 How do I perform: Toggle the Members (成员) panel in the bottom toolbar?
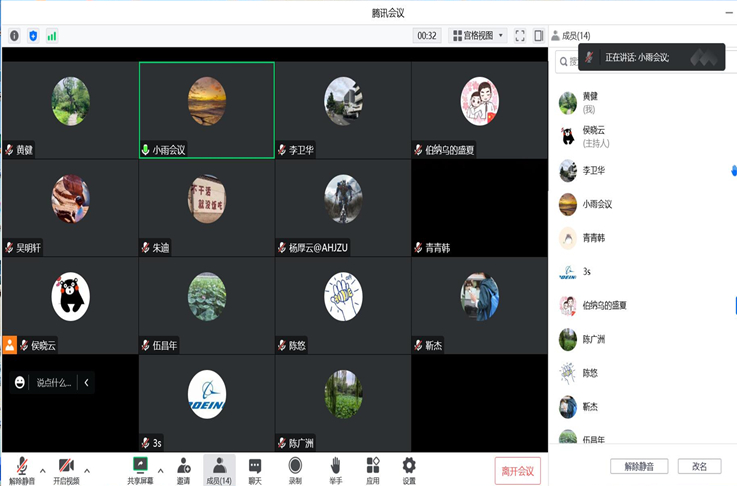click(x=219, y=469)
